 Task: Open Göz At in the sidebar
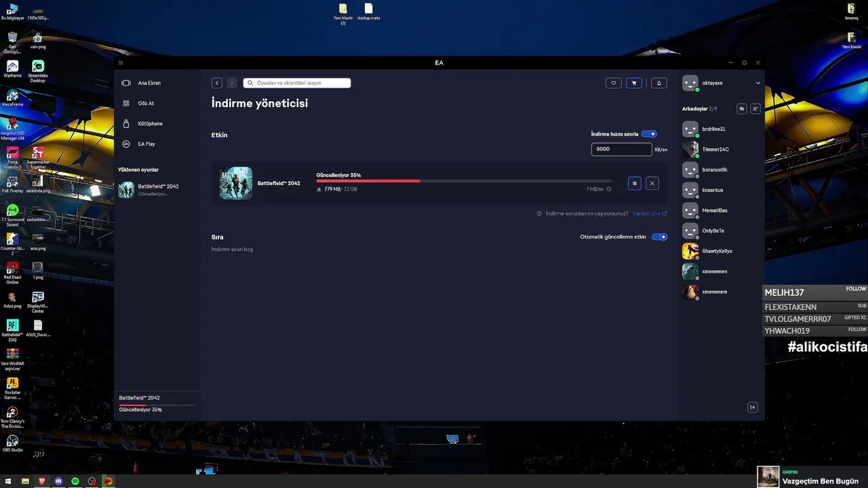point(139,103)
